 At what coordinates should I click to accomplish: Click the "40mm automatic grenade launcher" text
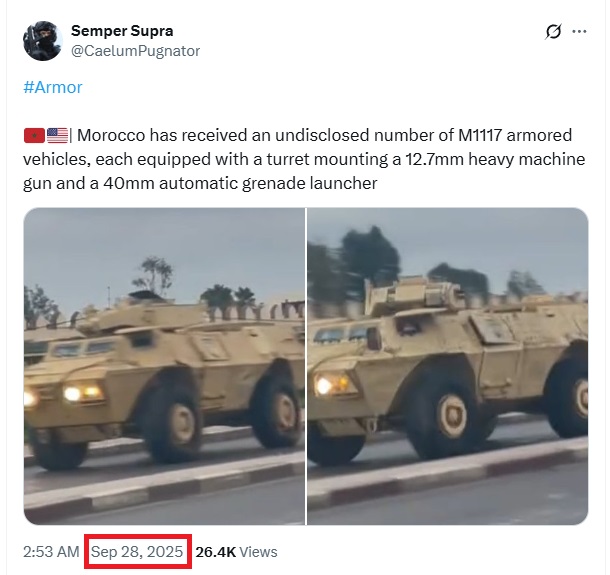[240, 183]
